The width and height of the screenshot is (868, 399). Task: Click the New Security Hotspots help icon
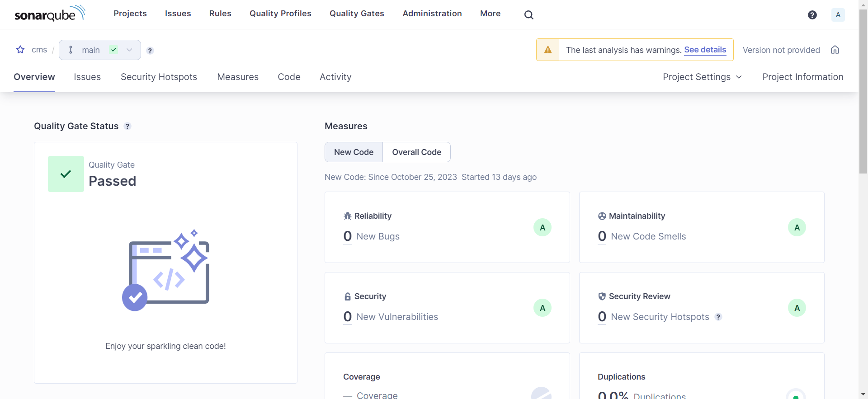pyautogui.click(x=718, y=317)
